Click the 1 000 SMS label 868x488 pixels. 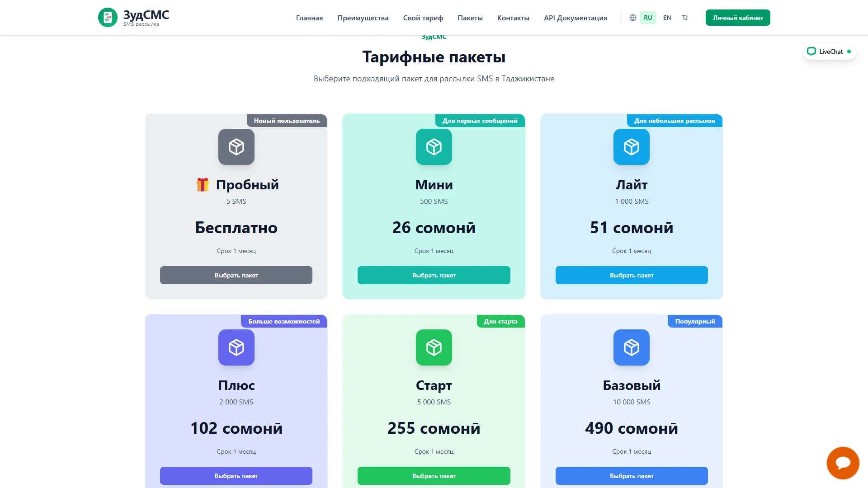(x=632, y=202)
